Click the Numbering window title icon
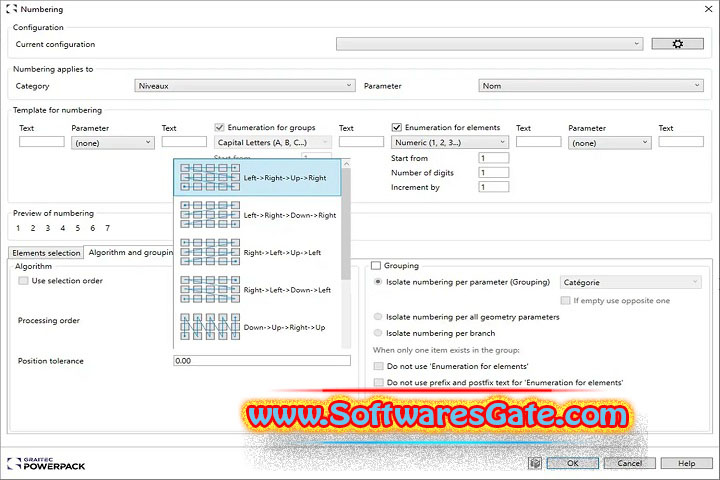The image size is (720, 480). click(11, 9)
